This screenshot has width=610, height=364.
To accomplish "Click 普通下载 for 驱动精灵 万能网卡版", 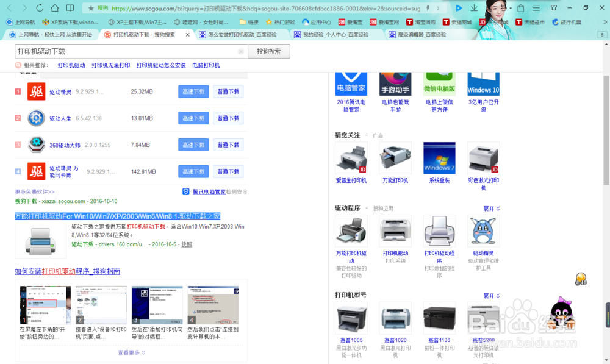I will (x=228, y=171).
